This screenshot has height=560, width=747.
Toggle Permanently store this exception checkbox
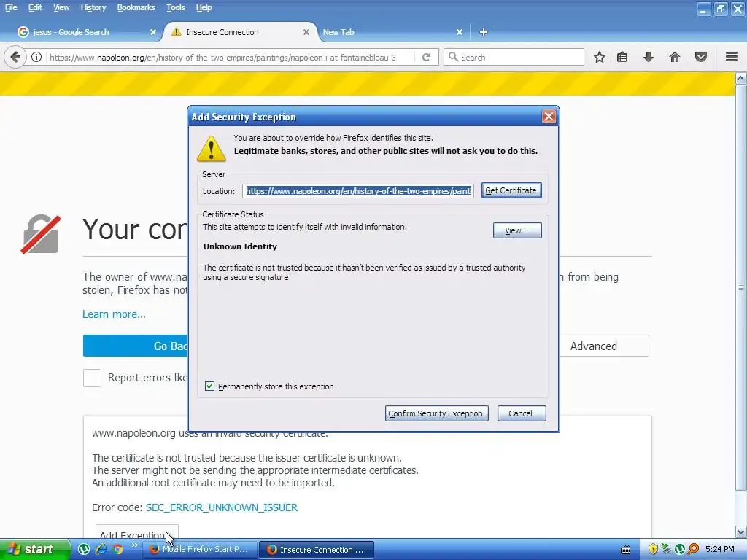pyautogui.click(x=209, y=386)
